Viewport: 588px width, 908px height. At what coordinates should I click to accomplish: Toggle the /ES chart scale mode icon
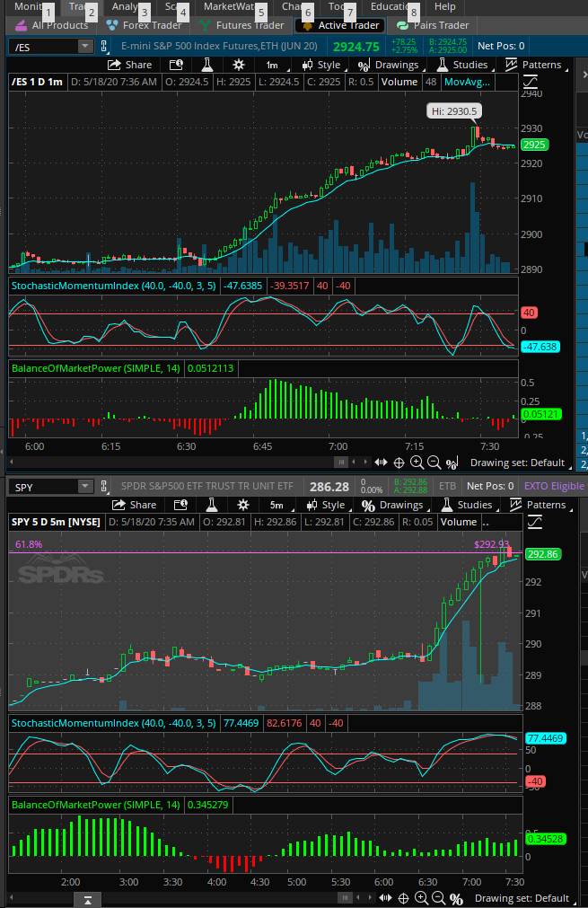531,83
